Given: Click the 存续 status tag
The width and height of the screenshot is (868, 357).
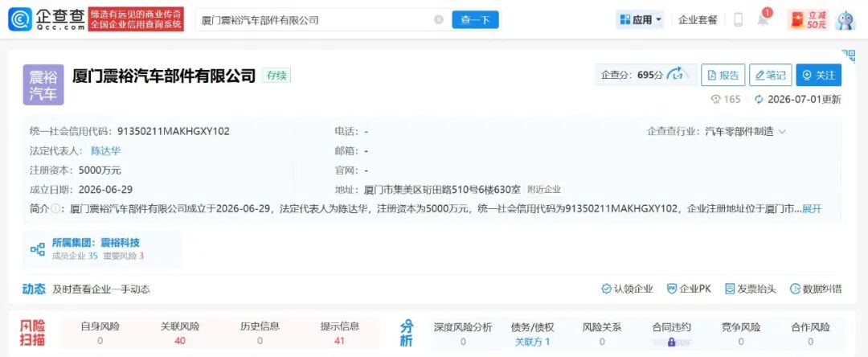Looking at the screenshot, I should (276, 76).
